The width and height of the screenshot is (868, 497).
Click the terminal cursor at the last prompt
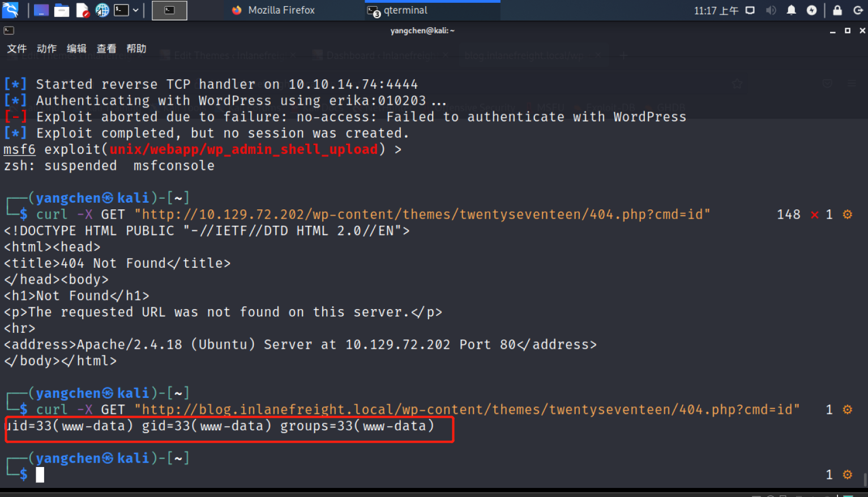click(x=40, y=475)
